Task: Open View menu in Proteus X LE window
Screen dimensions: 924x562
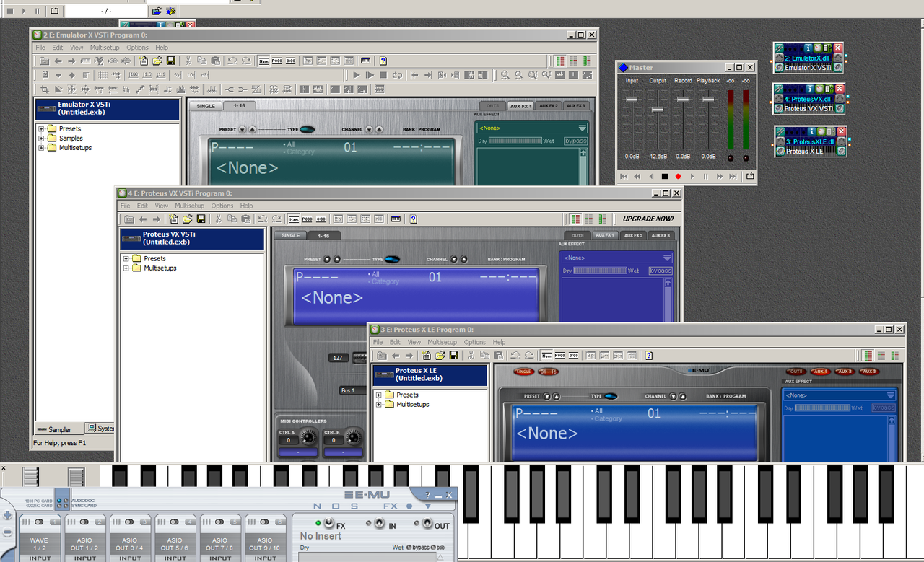Action: [414, 342]
